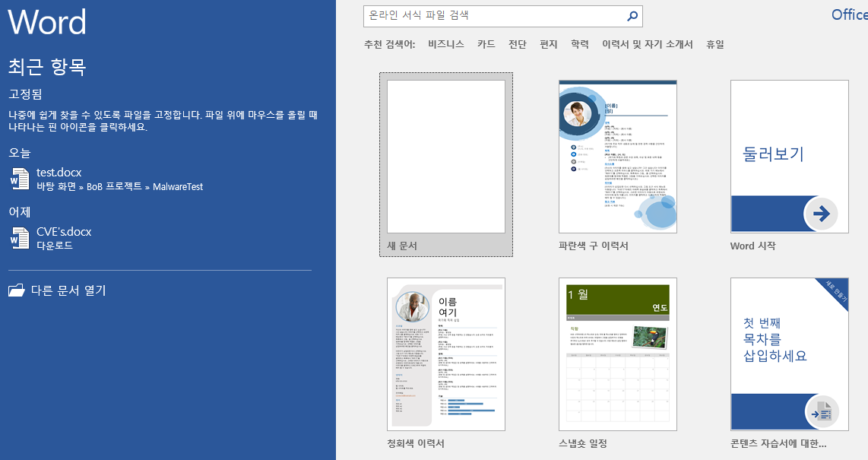Image resolution: width=868 pixels, height=460 pixels.
Task: Click the 파란색 구 이력서 label
Action: (594, 246)
